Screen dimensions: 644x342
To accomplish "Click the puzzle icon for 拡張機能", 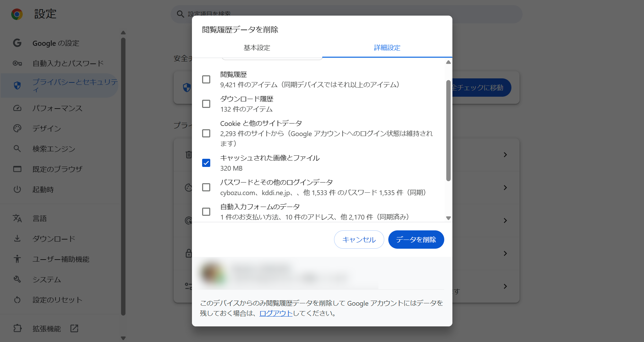I will tap(17, 328).
